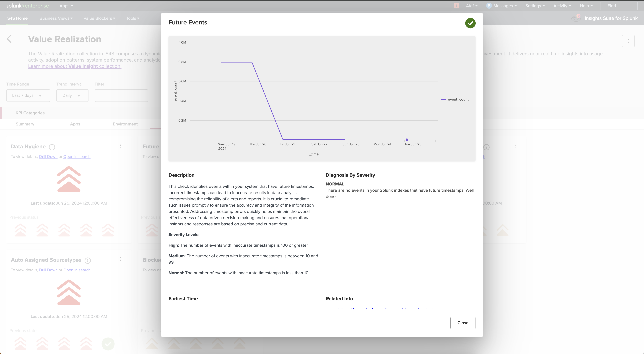Click Auto Assigned Sourcetypes large red chevron icon

click(x=69, y=292)
